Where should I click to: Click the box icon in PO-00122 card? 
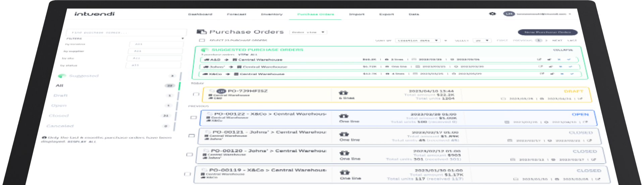(344, 116)
